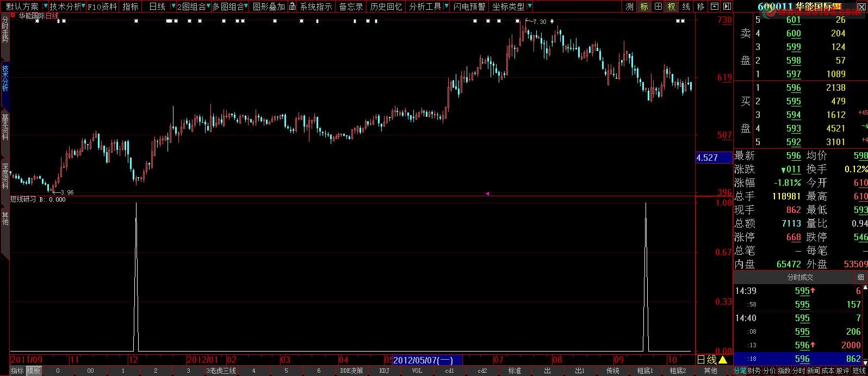
Task: Open 系统指示 menu
Action: [x=316, y=7]
